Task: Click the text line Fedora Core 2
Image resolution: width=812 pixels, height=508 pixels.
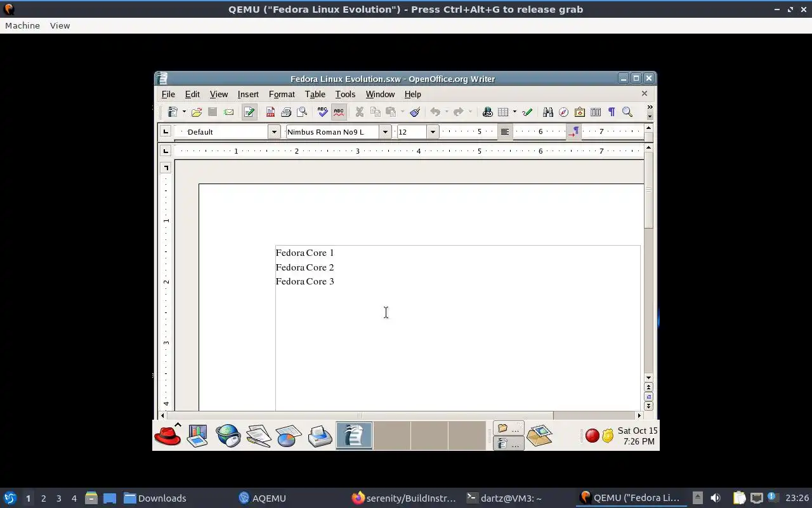Action: tap(304, 267)
